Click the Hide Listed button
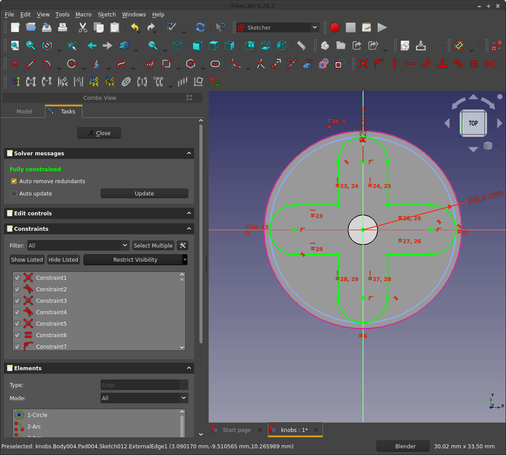 point(63,259)
